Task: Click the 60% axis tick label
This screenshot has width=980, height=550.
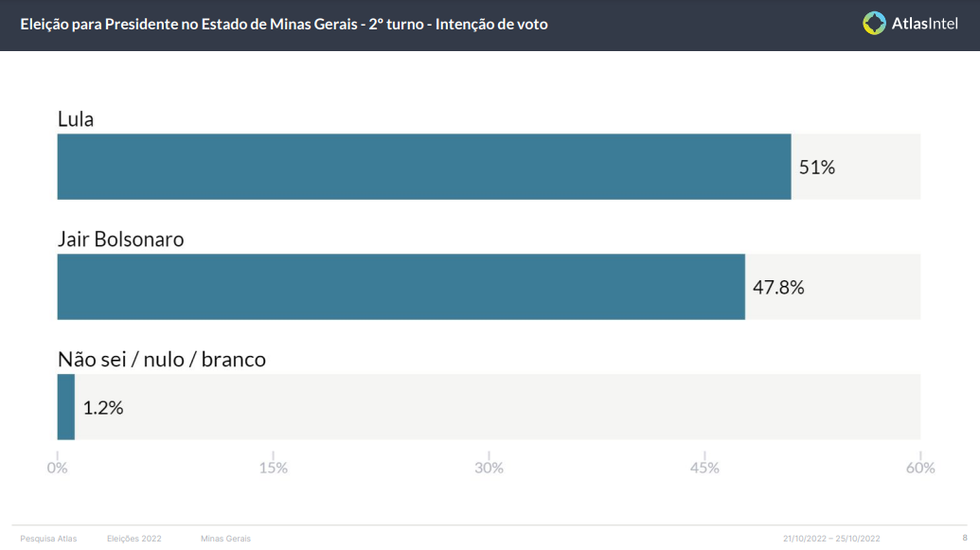Action: [x=920, y=468]
